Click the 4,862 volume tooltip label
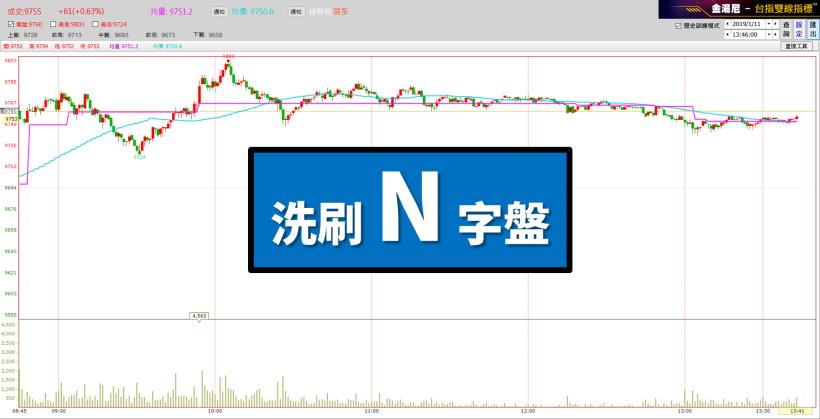The image size is (820, 419). click(199, 316)
